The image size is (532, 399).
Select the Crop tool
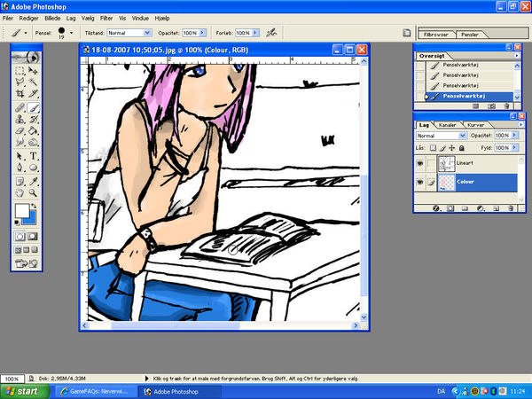[x=20, y=93]
